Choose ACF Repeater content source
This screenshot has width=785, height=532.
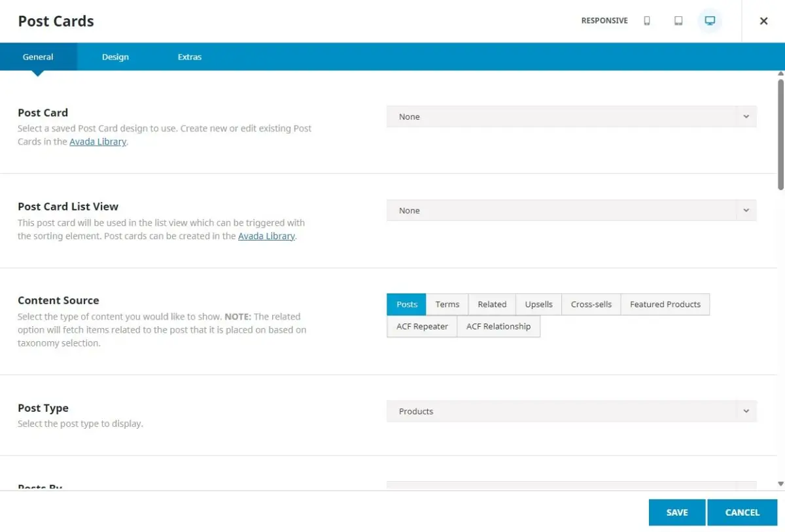tap(422, 327)
